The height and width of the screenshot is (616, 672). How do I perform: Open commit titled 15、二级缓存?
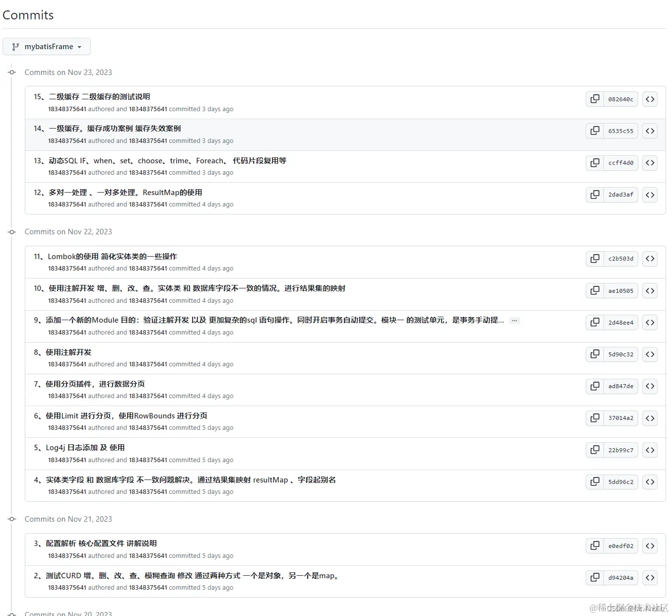92,97
